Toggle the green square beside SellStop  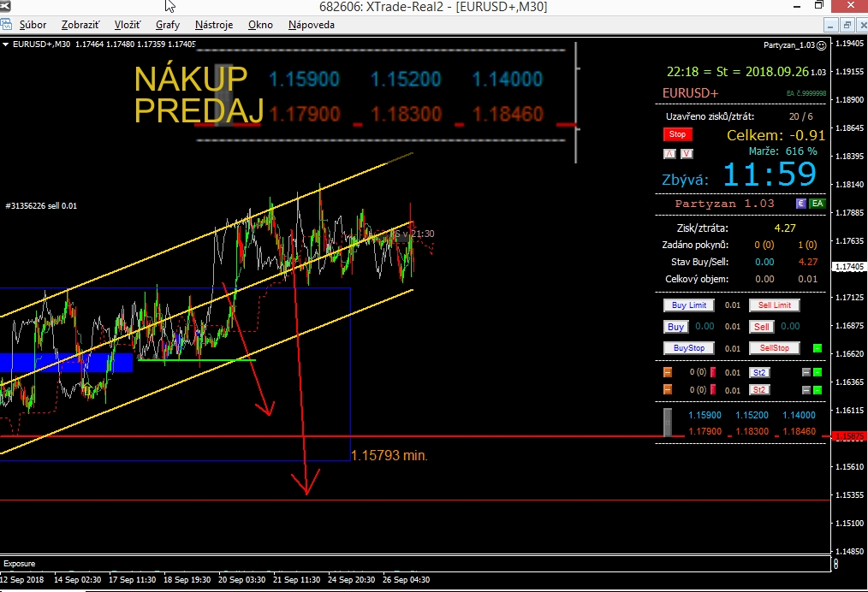[x=817, y=348]
